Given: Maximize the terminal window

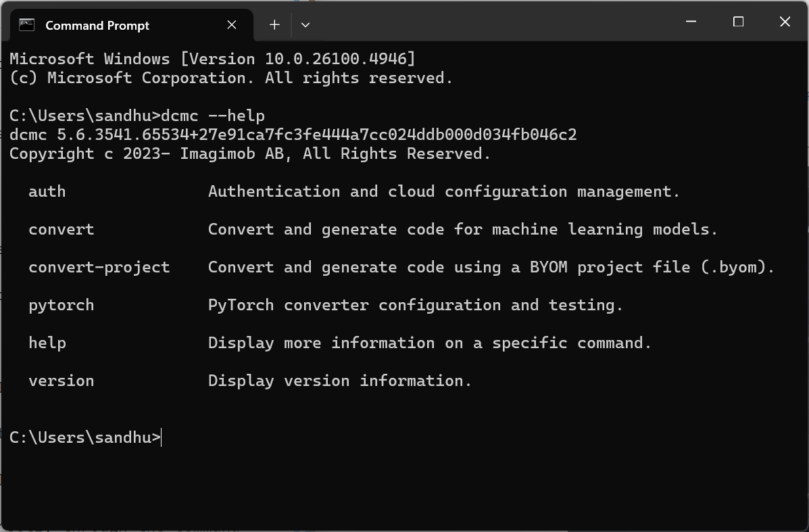Looking at the screenshot, I should [738, 22].
